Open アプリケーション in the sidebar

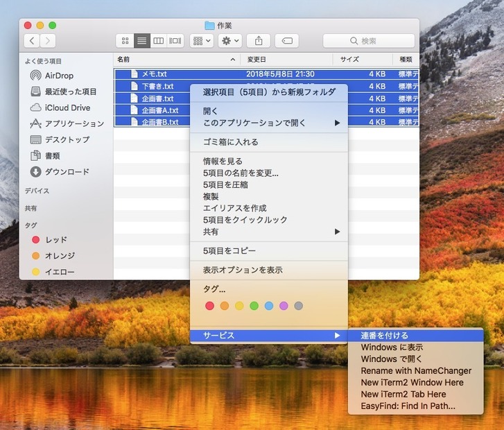coord(66,123)
